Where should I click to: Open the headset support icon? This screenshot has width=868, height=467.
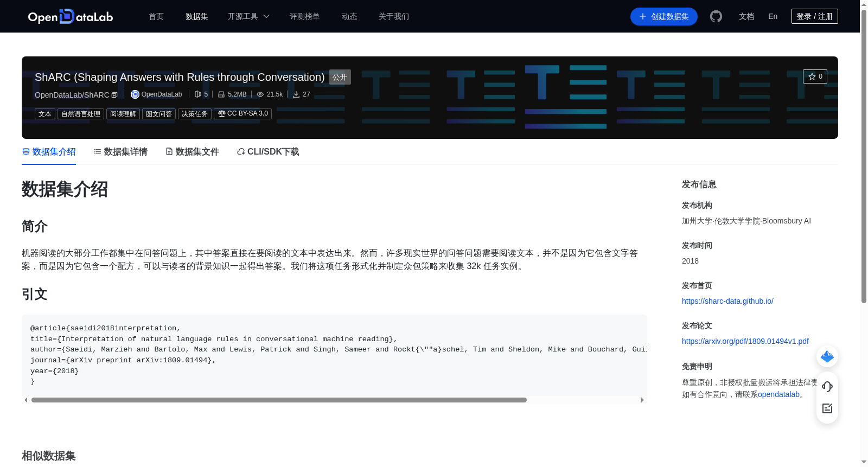(827, 386)
